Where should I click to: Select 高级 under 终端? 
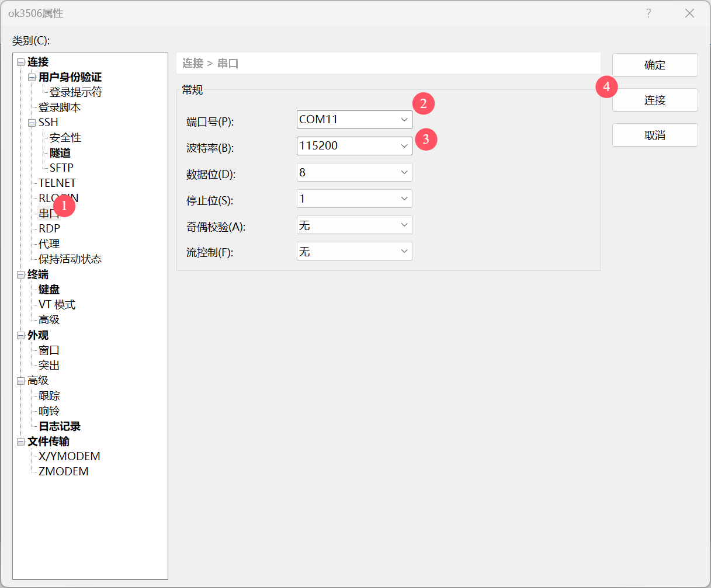pos(49,320)
